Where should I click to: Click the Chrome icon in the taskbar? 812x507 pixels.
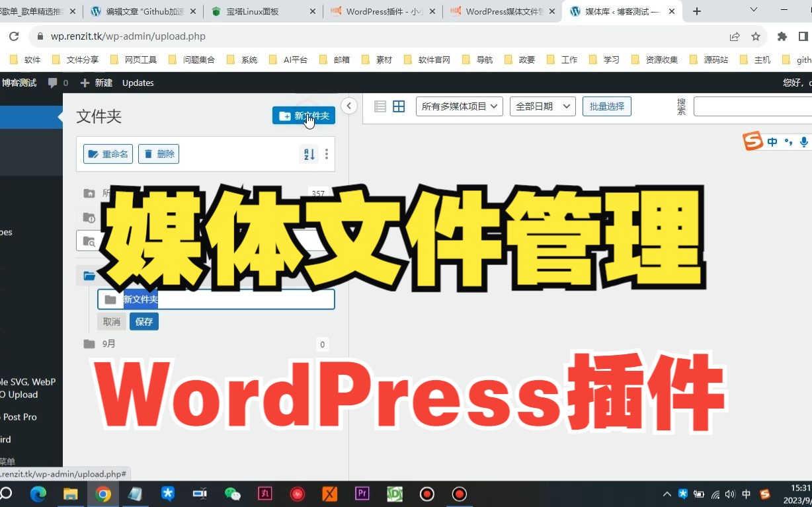point(102,494)
